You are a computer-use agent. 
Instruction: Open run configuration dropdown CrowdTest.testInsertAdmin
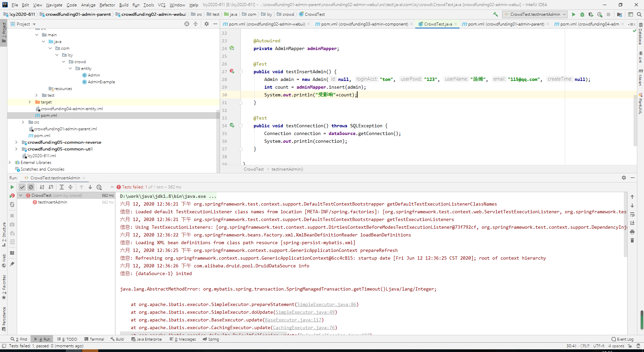(x=535, y=14)
